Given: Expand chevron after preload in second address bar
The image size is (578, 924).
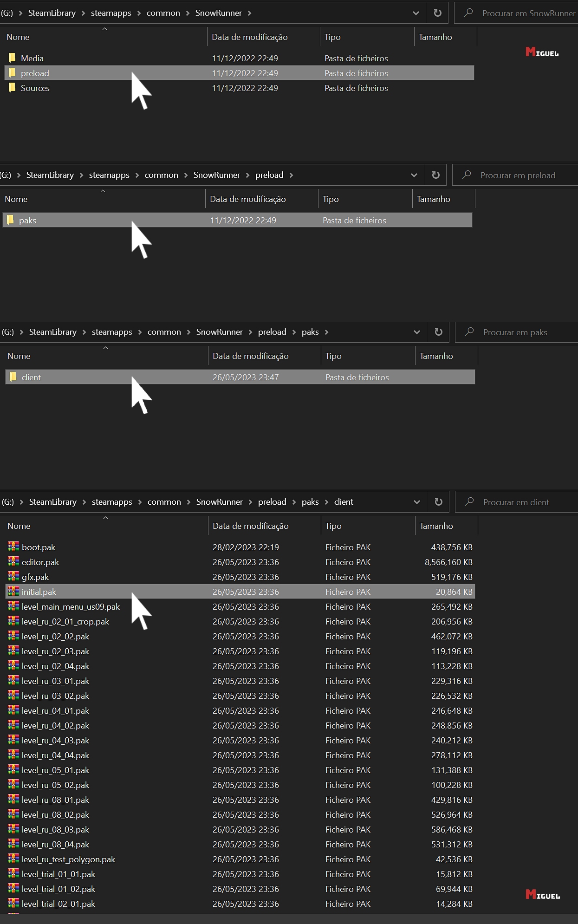Looking at the screenshot, I should tap(291, 176).
